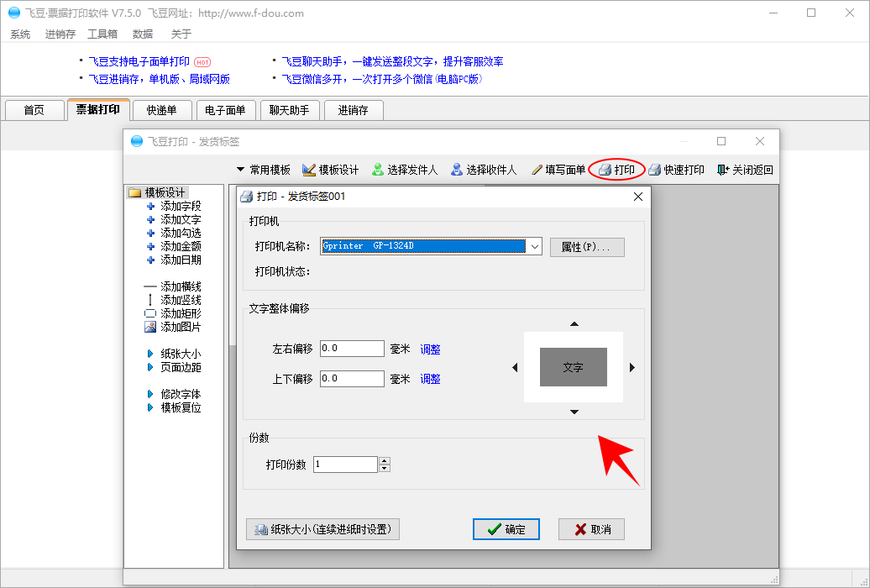The width and height of the screenshot is (870, 588).
Task: Click the Print toolbar icon circled in red
Action: click(605, 170)
